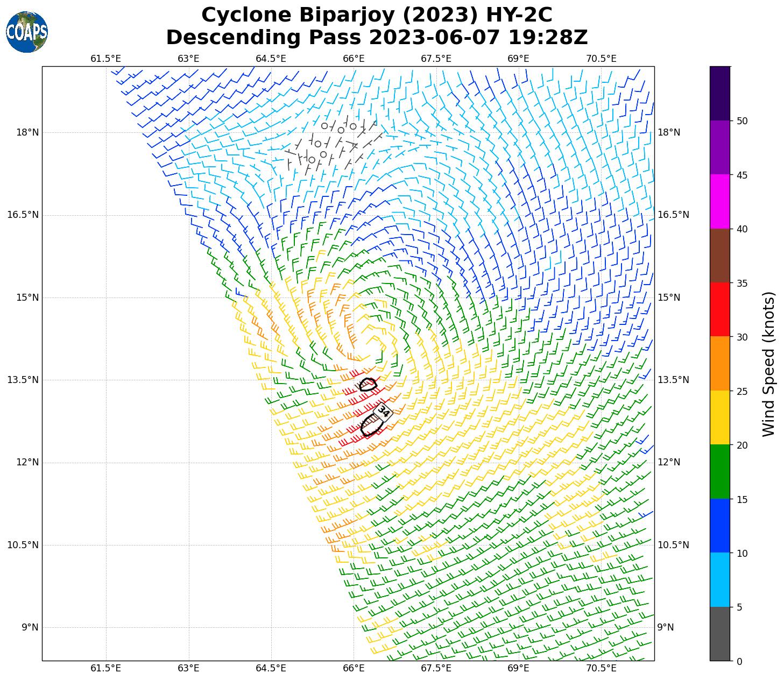
Task: Select the dark purple top colorbar segment
Action: point(720,93)
